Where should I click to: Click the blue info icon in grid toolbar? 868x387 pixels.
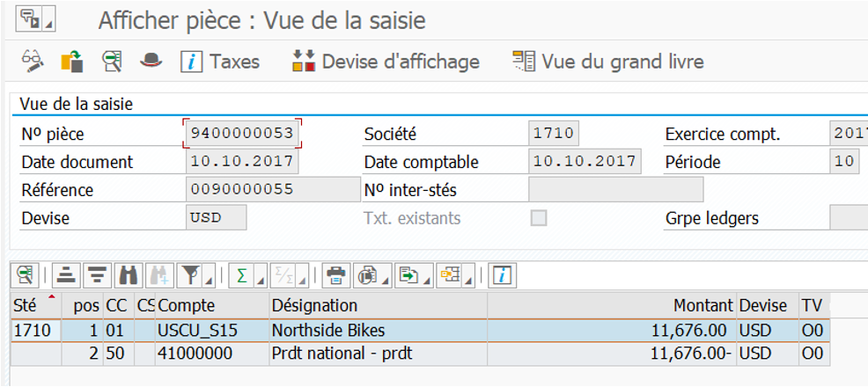502,275
